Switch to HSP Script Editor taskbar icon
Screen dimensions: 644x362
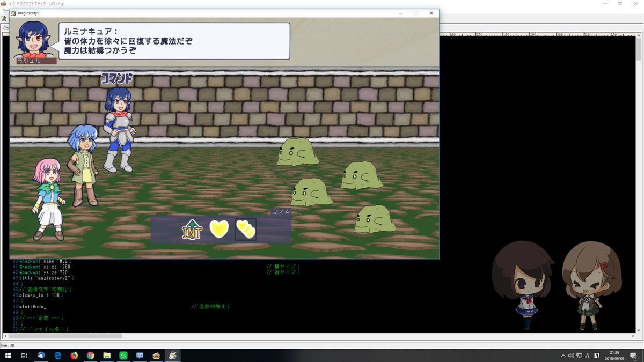(156, 356)
